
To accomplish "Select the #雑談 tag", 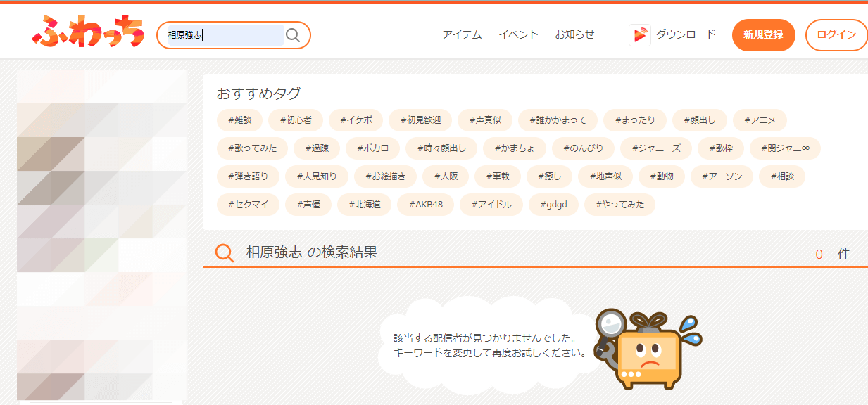I will coord(239,120).
